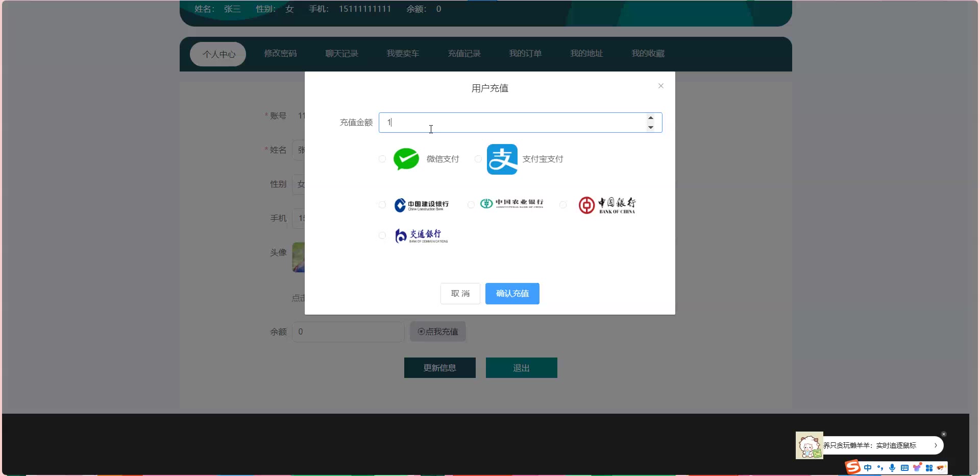Click the Bank of Communications logo
980x476 pixels.
[x=421, y=235]
